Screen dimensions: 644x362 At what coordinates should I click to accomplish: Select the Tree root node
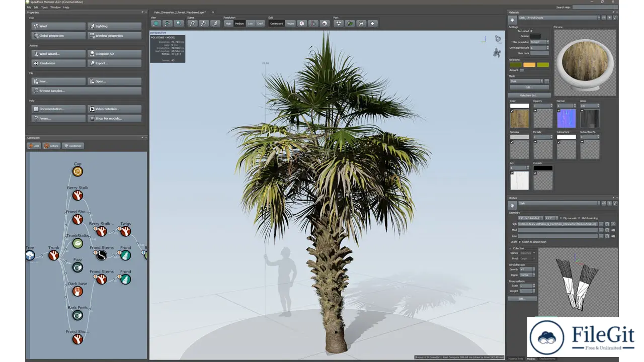tap(30, 255)
